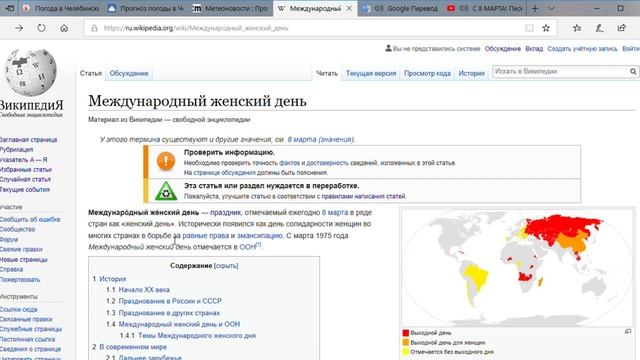Open user Обсуждение link in top bar
640x360 pixels.
pyautogui.click(x=503, y=49)
